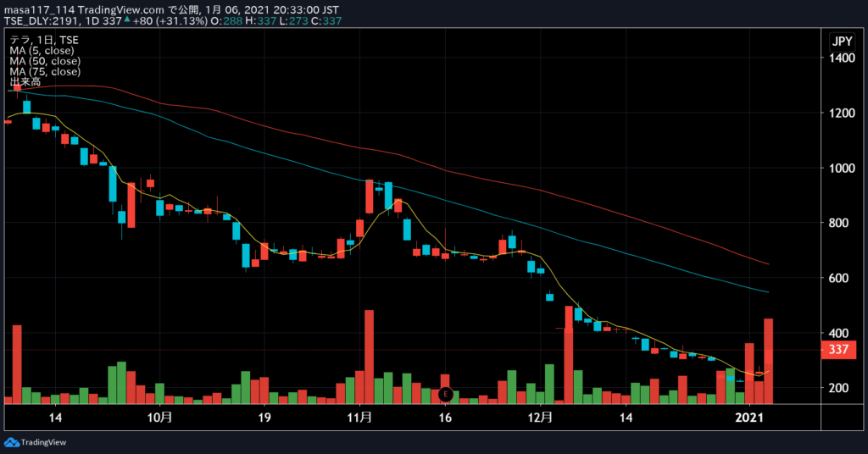Select the MA (5, close) indicator label
The width and height of the screenshot is (868, 454).
42,50
